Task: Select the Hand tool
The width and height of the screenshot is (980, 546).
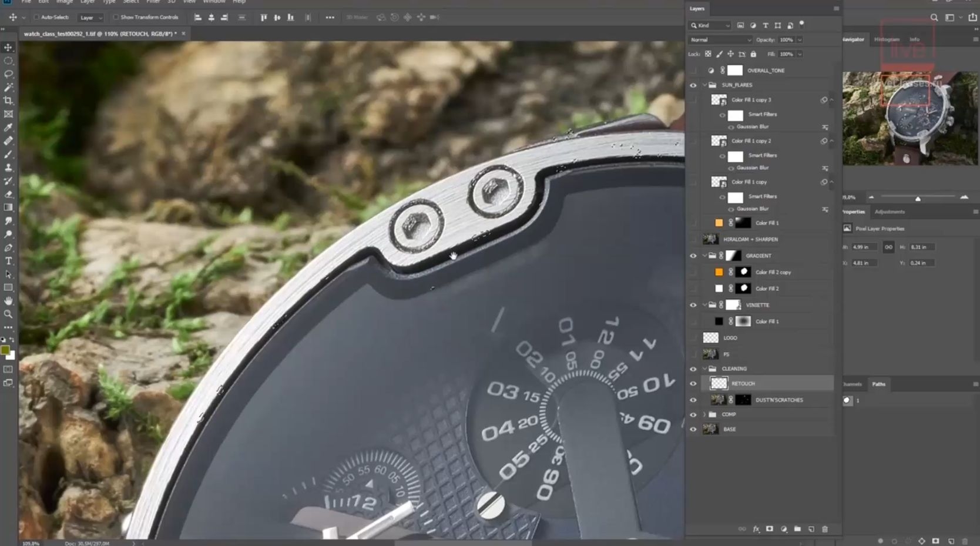Action: 8,301
